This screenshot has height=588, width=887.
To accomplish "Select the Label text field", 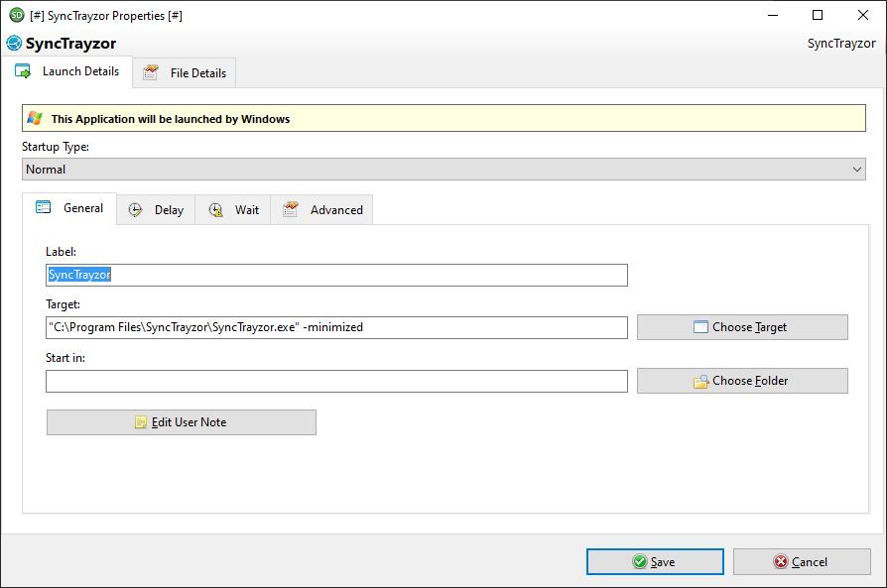I will click(337, 275).
